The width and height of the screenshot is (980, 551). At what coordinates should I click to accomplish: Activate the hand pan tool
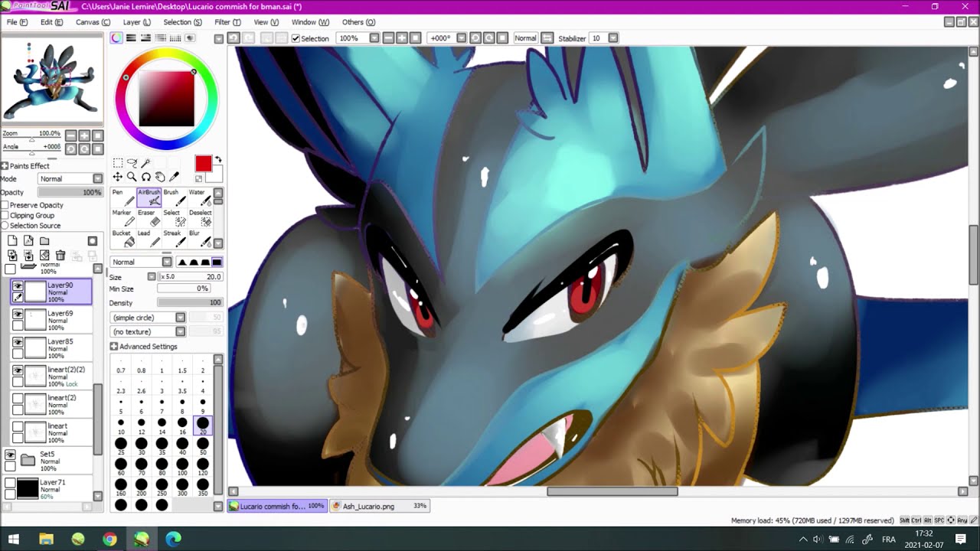tap(160, 177)
